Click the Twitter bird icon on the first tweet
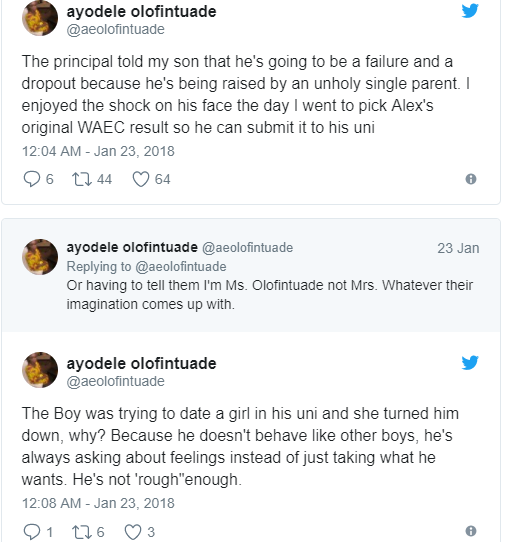The image size is (527, 542). [470, 11]
